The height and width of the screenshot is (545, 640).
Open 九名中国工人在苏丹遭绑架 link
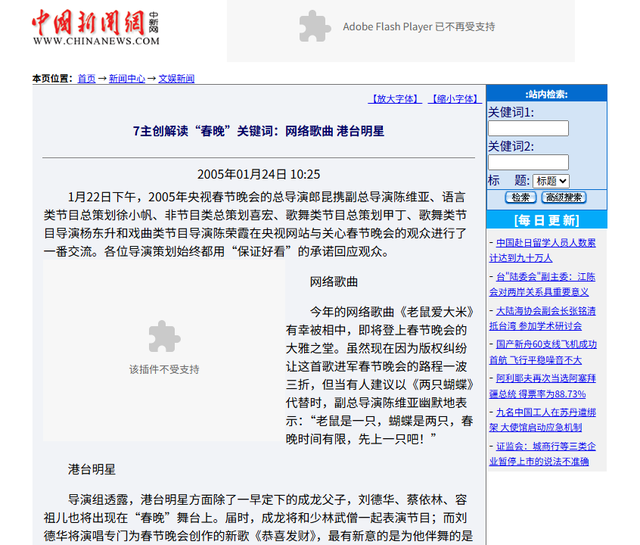(545, 420)
